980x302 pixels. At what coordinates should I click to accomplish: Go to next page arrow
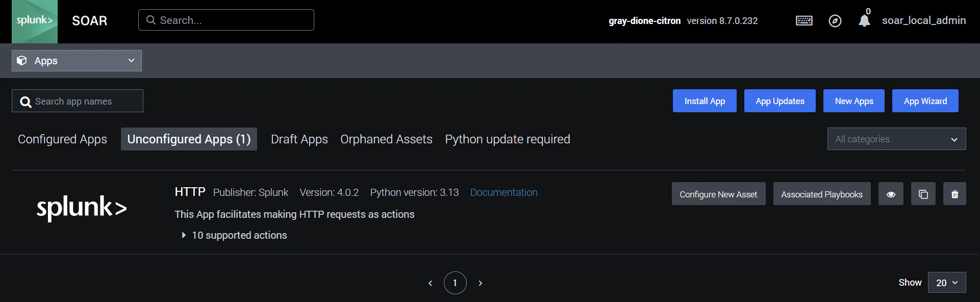[x=480, y=283]
